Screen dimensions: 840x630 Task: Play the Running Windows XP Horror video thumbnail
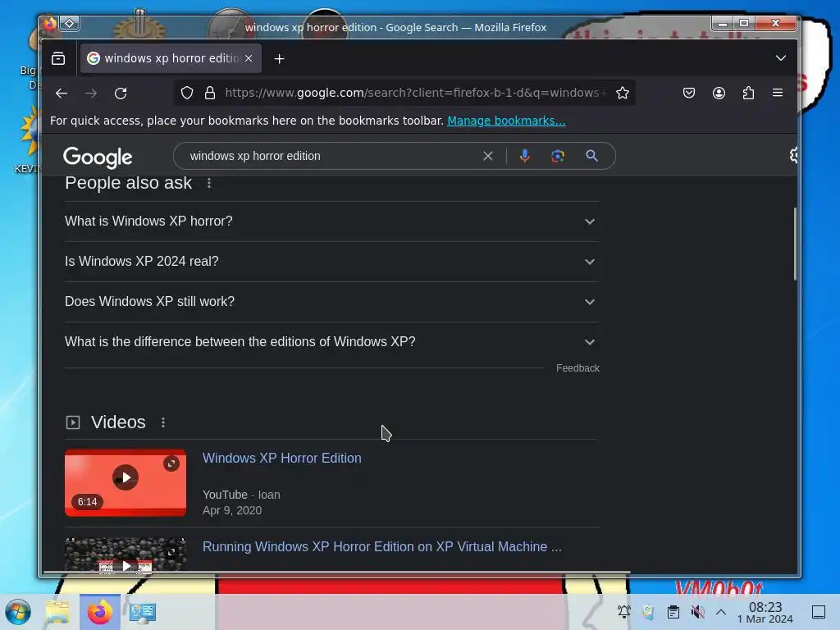click(x=126, y=555)
